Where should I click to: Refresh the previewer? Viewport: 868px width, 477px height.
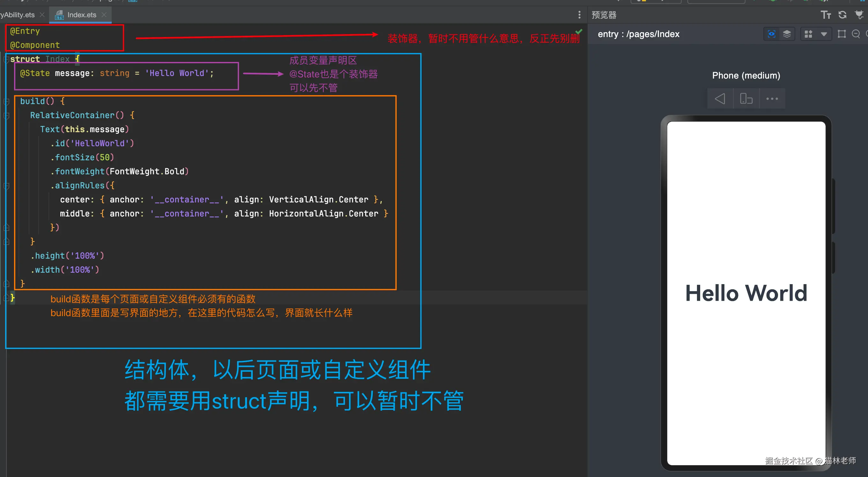coord(842,15)
